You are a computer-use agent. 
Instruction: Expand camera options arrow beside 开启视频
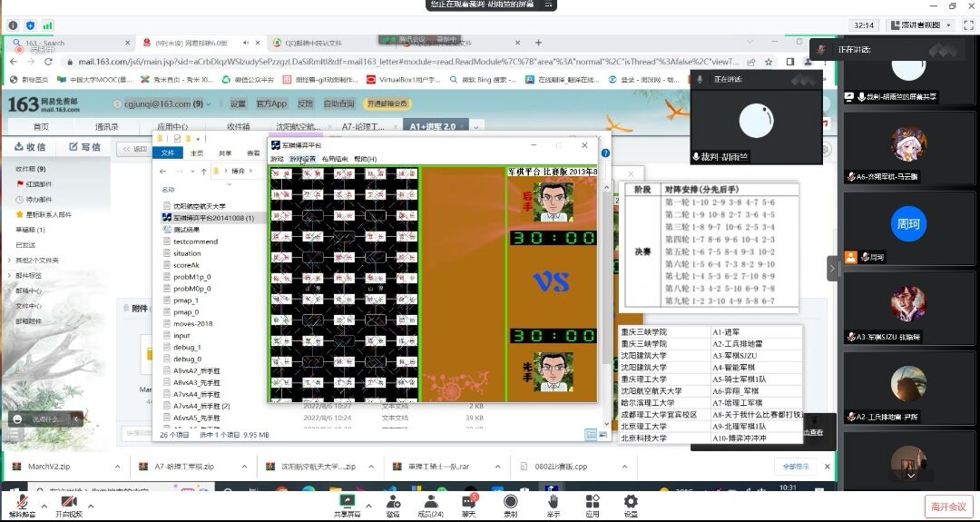[91, 506]
